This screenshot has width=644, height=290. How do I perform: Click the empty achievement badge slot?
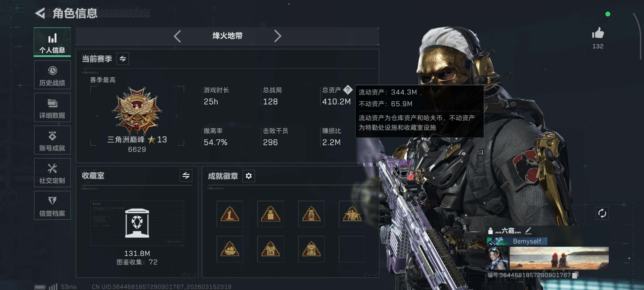(352, 249)
